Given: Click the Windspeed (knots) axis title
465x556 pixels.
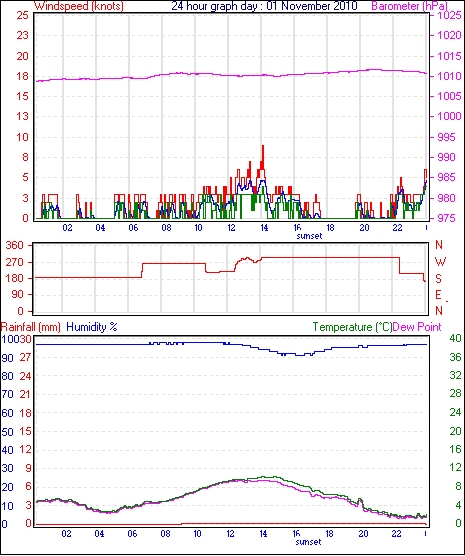Looking at the screenshot, I should click(79, 6).
